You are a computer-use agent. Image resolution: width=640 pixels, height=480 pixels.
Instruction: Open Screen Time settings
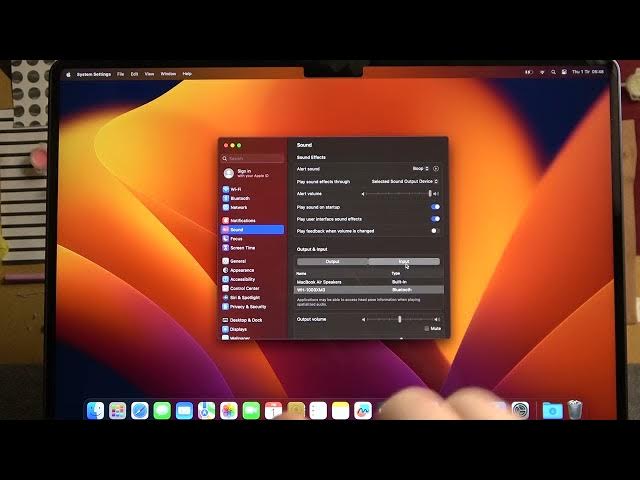pos(239,248)
